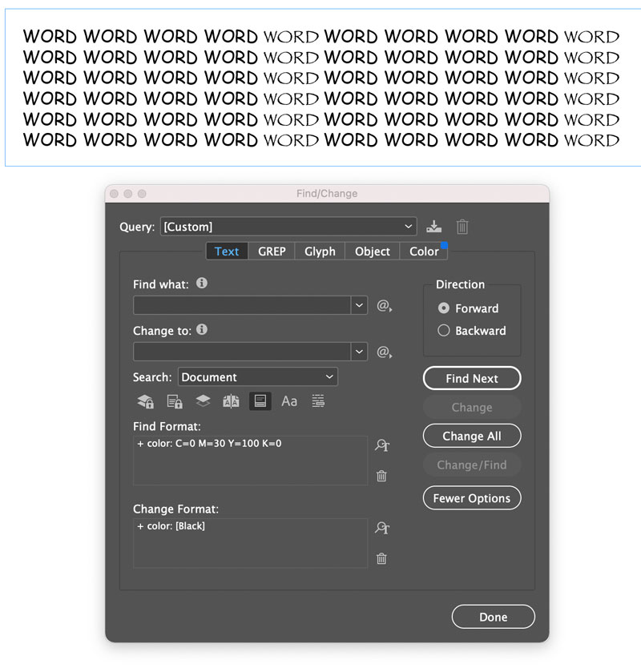The width and height of the screenshot is (641, 672).
Task: Clear Find Format attributes with trash icon
Action: tap(381, 476)
